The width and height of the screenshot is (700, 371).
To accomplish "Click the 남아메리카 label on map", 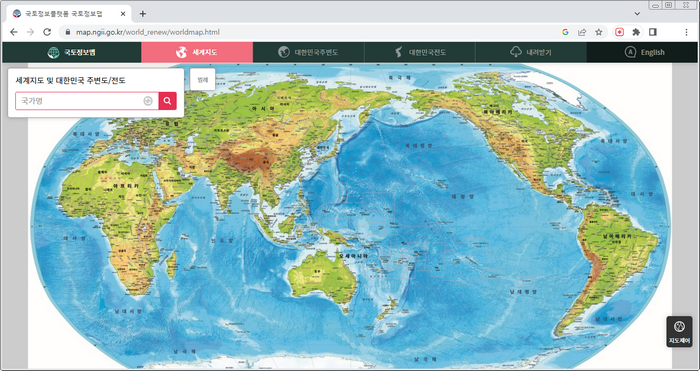I will click(616, 235).
